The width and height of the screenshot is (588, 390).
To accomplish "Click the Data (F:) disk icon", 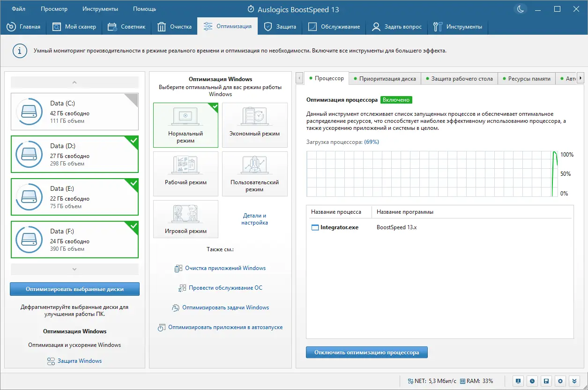I will pyautogui.click(x=29, y=240).
